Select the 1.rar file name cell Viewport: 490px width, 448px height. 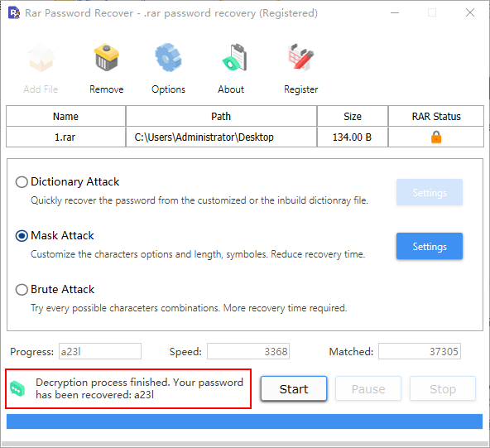click(x=65, y=137)
